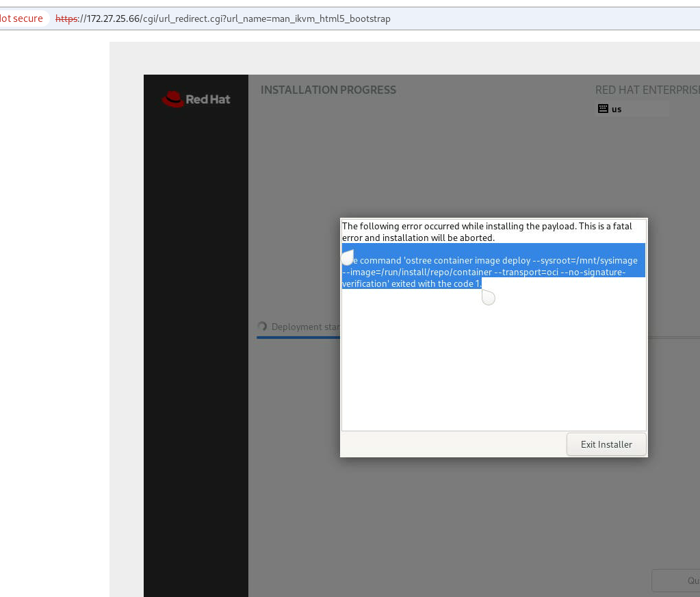The height and width of the screenshot is (597, 700).
Task: Click the partially visible Quit button
Action: click(676, 581)
